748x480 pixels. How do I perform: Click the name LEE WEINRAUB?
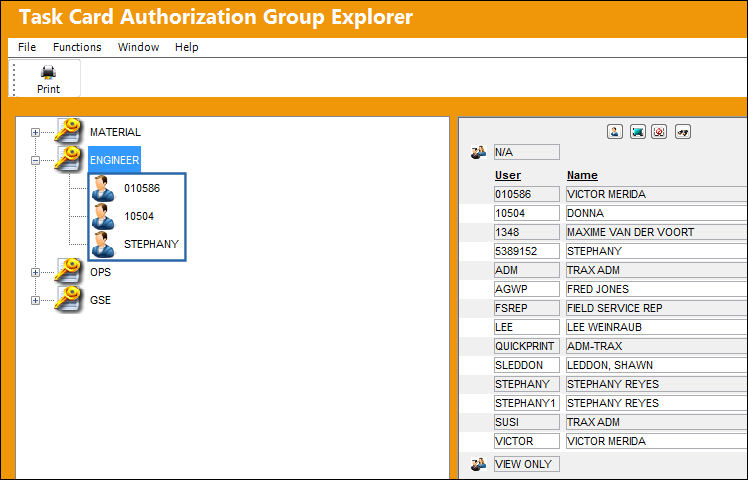click(604, 327)
